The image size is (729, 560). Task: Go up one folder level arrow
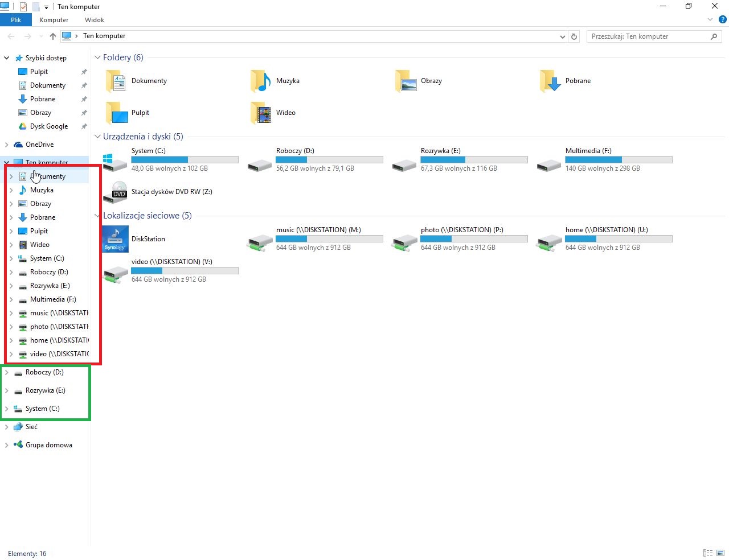pos(53,36)
